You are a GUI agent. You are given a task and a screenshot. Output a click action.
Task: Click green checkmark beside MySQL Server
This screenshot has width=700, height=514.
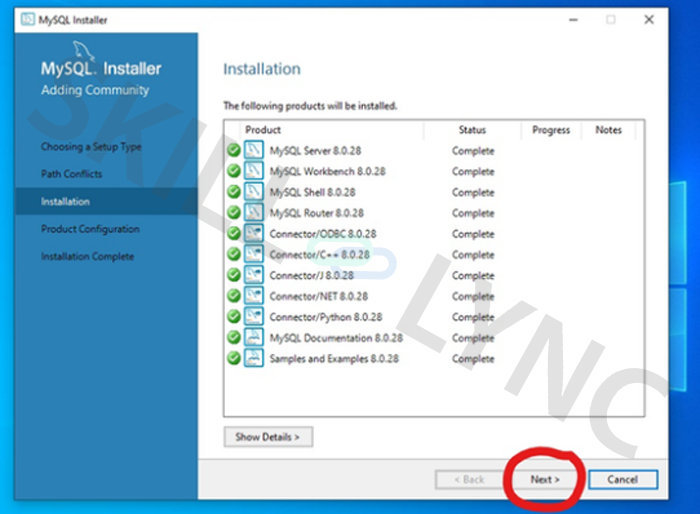(x=233, y=150)
